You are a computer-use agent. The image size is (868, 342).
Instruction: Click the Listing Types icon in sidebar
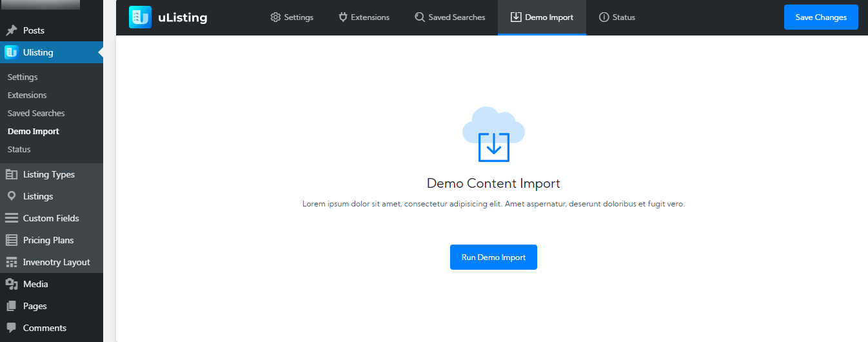12,174
